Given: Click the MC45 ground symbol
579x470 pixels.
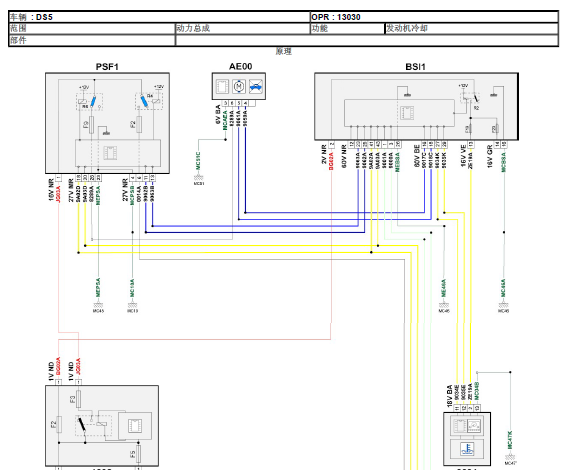Looking at the screenshot, I should click(98, 306).
